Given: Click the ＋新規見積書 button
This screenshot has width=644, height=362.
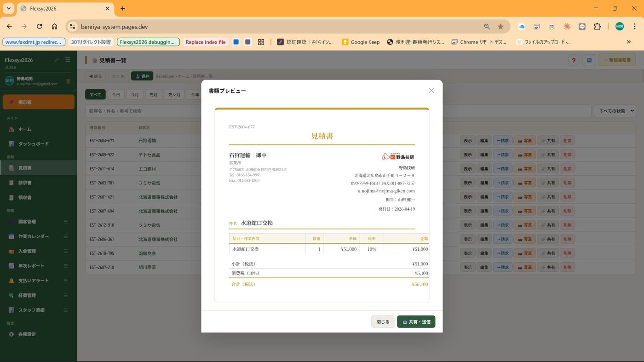Looking at the screenshot, I should pos(617,60).
